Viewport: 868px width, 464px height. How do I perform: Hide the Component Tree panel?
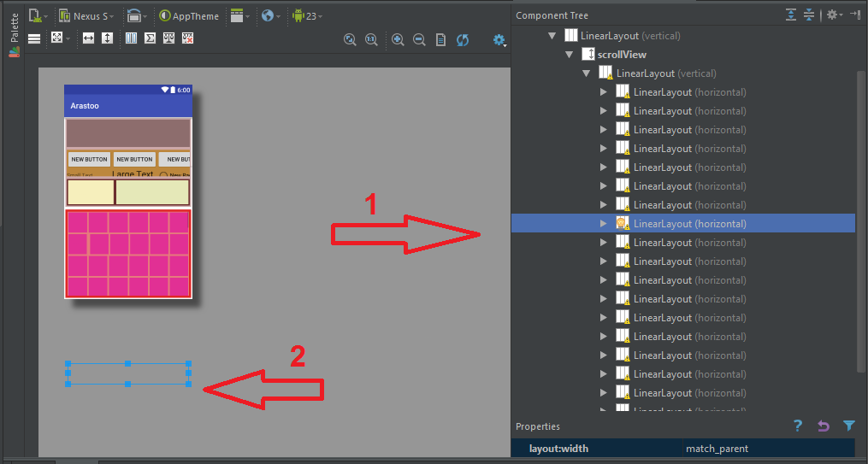(855, 15)
